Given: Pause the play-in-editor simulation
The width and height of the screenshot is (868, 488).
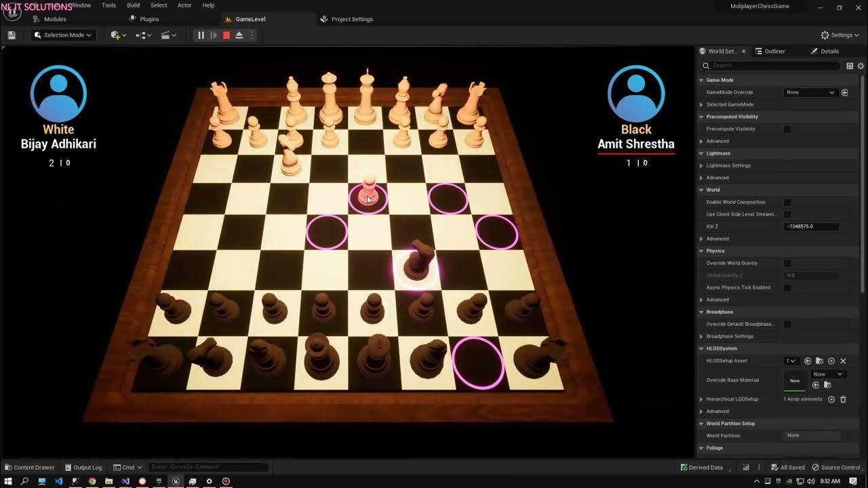Looking at the screenshot, I should (x=201, y=35).
